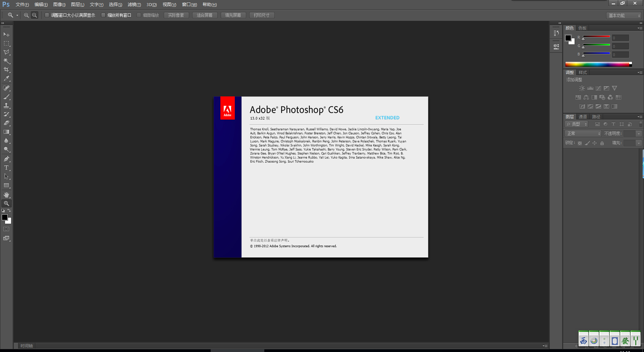Switch to the 通道 tab
The image size is (644, 352).
coord(583,117)
